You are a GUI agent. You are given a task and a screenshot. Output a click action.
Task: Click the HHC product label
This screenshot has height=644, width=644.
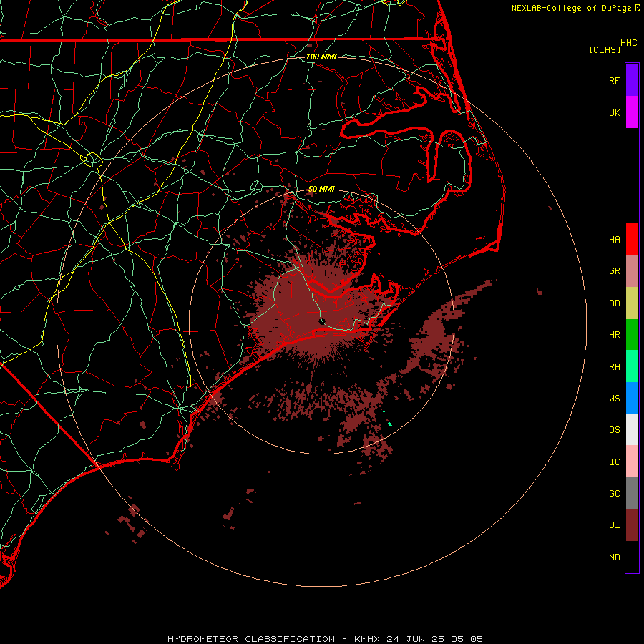pyautogui.click(x=628, y=43)
